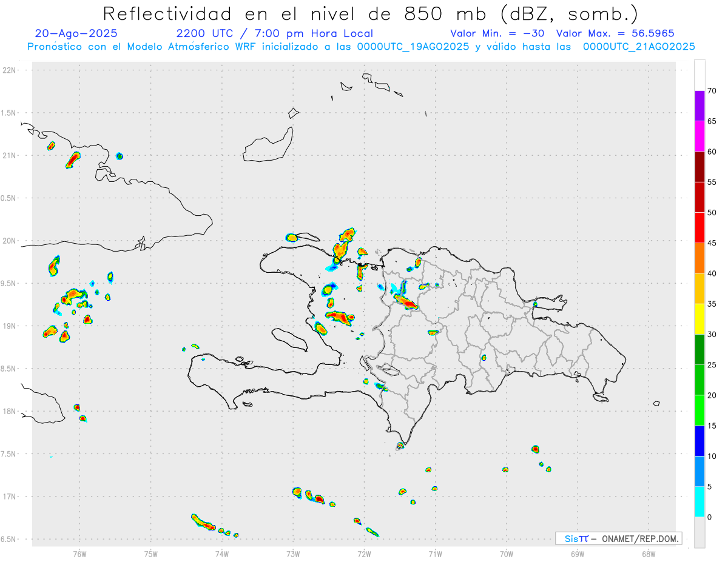Click the '74W' longitude label
The height and width of the screenshot is (562, 728).
point(222,554)
